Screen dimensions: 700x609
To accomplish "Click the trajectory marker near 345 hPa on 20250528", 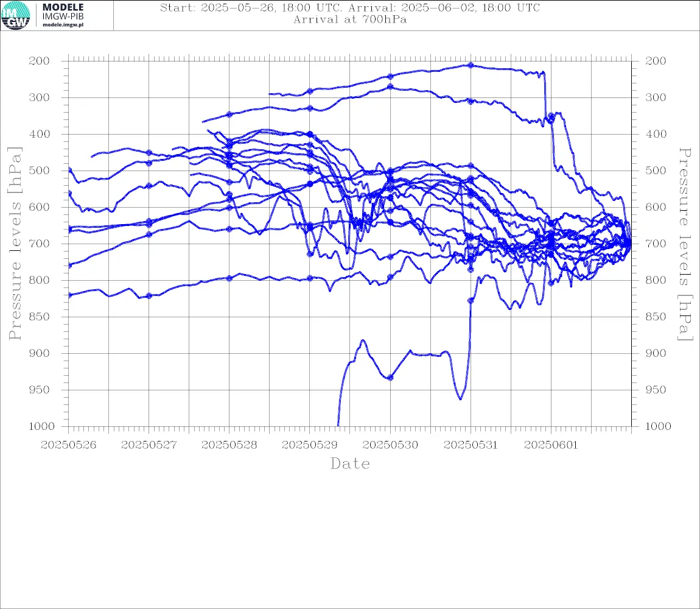I will [229, 114].
